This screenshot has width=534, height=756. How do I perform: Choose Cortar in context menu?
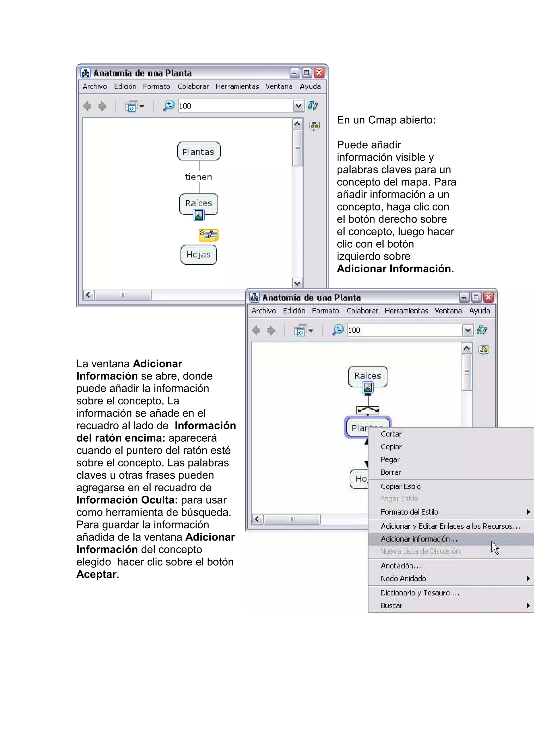[x=451, y=434]
